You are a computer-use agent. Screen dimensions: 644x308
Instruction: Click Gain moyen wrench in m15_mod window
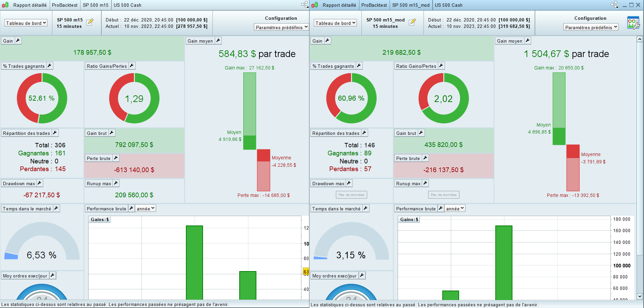pos(528,41)
